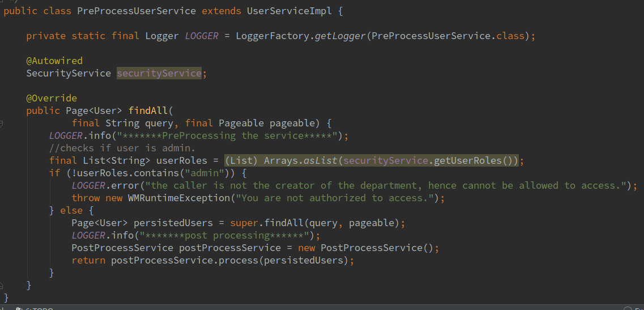
Task: Click the highlighted securityService field name
Action: click(159, 73)
